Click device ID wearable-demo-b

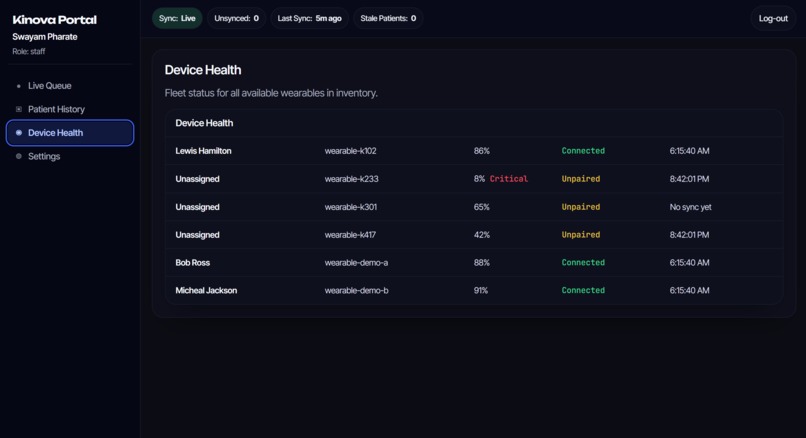(x=356, y=290)
